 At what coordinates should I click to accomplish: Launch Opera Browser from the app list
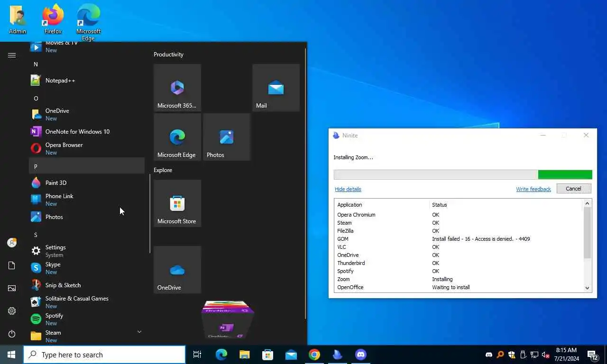pyautogui.click(x=87, y=148)
